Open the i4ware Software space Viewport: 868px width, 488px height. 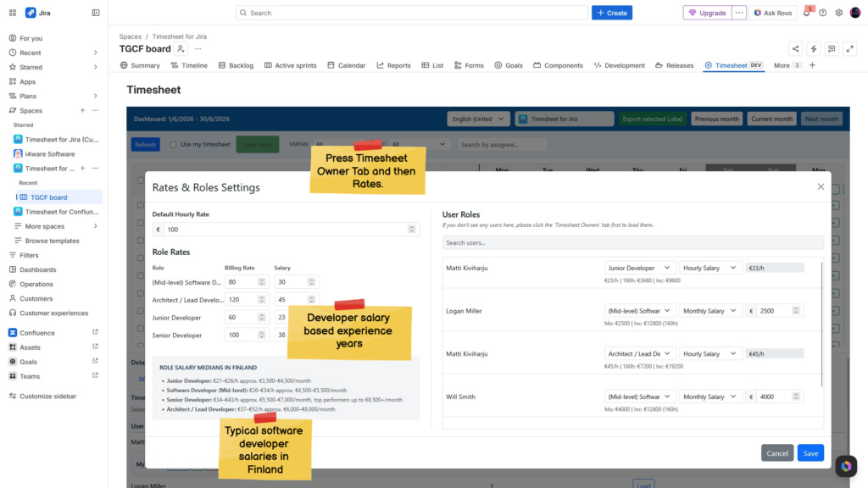[x=50, y=154]
